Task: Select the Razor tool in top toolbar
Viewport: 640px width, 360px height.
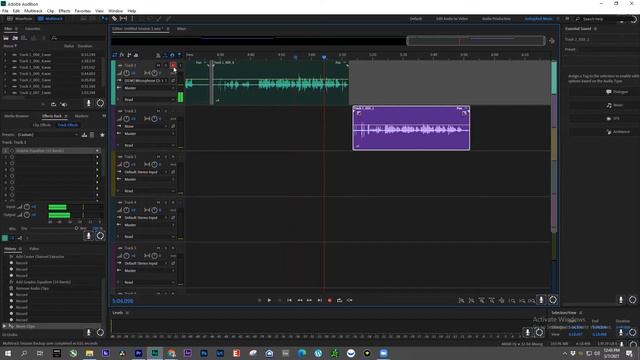Action: [115, 18]
